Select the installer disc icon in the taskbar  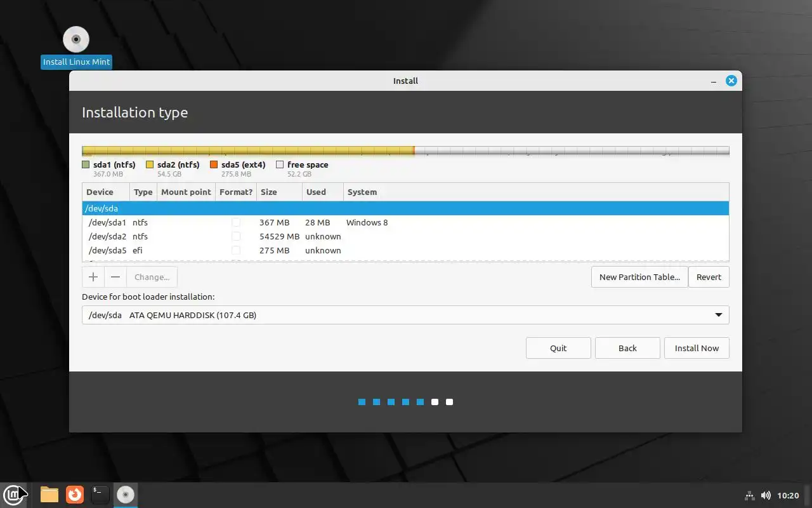pyautogui.click(x=126, y=494)
